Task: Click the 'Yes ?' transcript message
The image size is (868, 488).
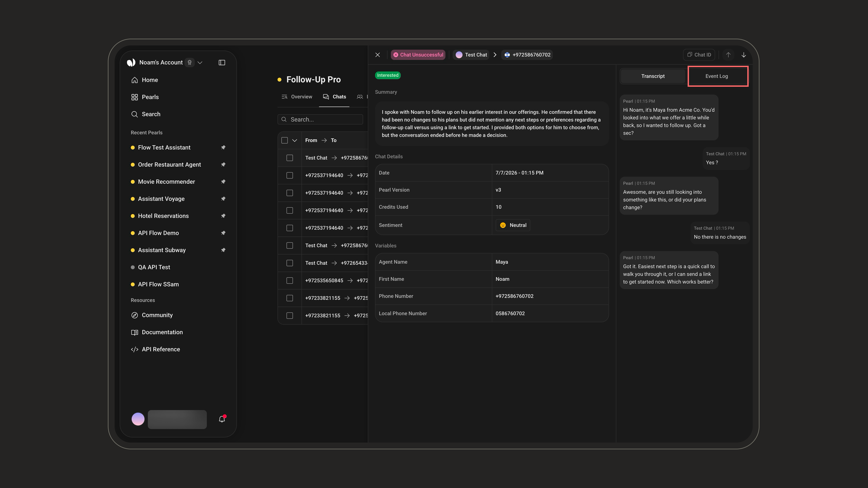Action: [x=726, y=158]
